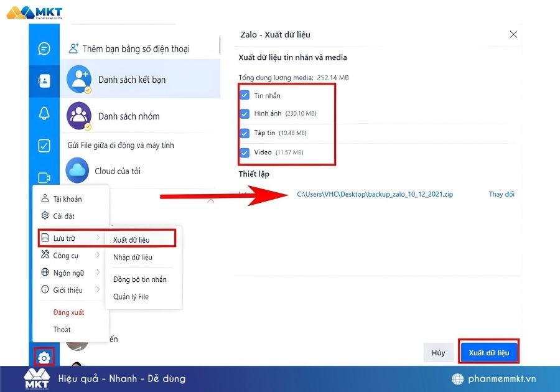Toggle the Hình ảnh (230.10 MB) checkbox
Viewport: 560px width, 392px height.
(243, 114)
